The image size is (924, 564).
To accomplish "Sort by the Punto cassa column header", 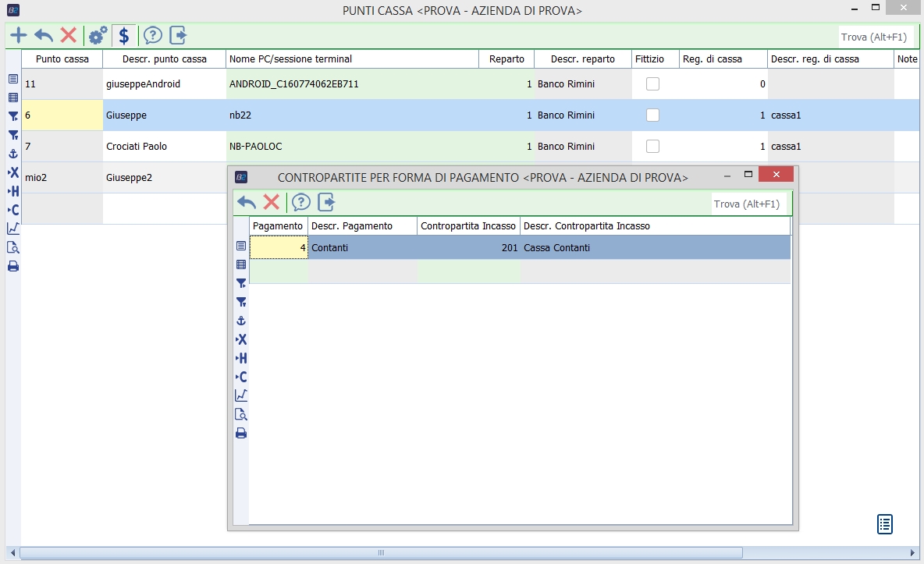I will [x=62, y=59].
